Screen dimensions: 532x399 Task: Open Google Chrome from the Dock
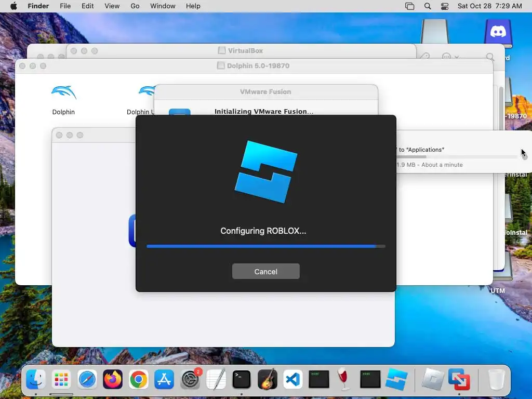[x=138, y=379]
